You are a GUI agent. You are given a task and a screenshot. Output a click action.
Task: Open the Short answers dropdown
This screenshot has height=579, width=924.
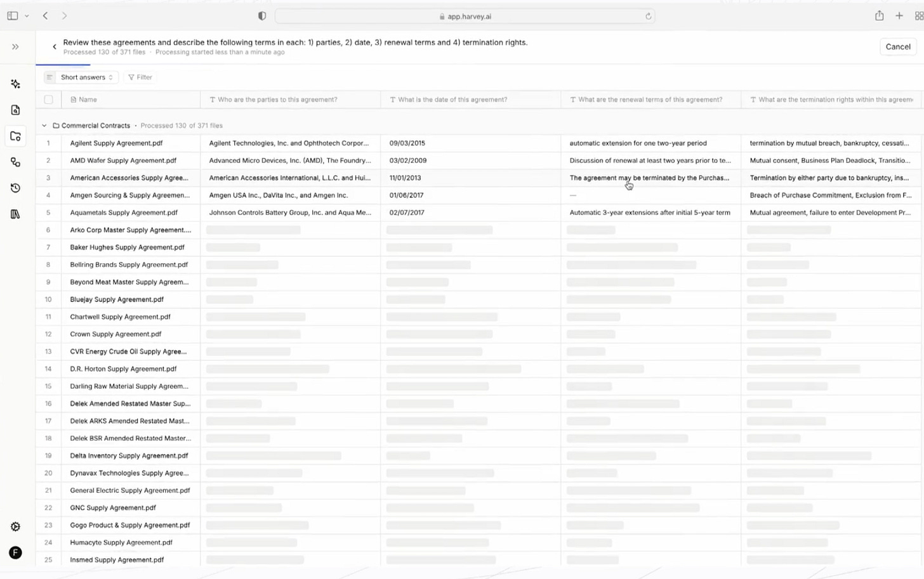click(81, 77)
